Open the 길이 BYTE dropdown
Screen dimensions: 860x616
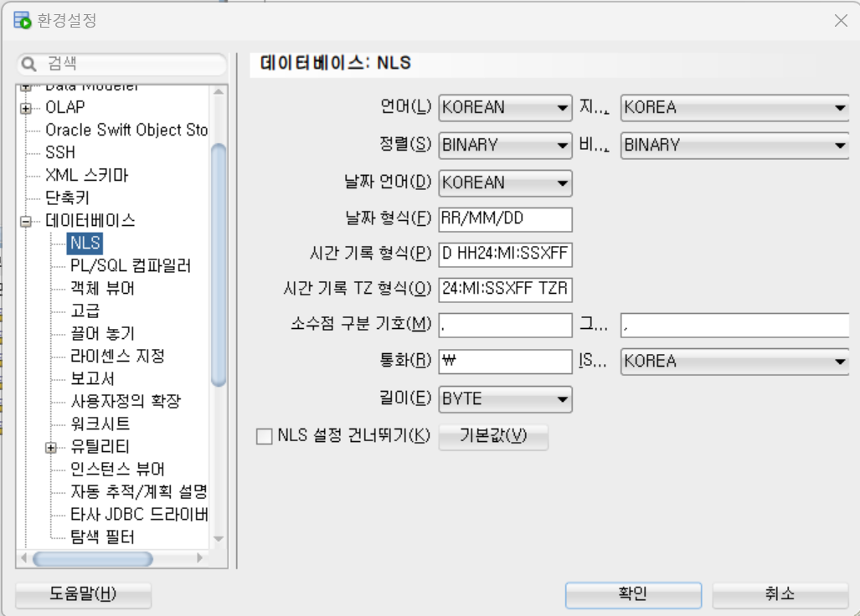[x=505, y=399]
